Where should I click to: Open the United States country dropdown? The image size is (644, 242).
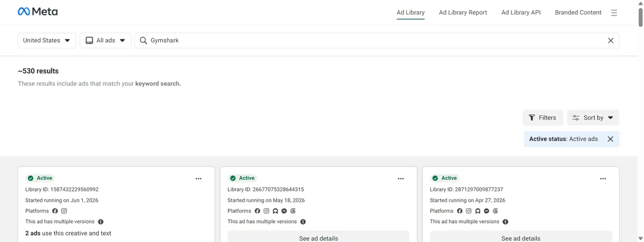coord(47,40)
